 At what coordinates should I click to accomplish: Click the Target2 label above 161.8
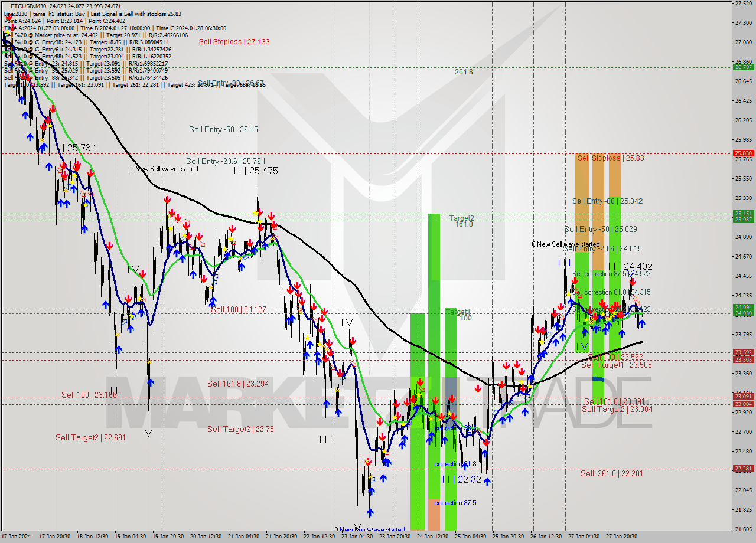point(462,218)
